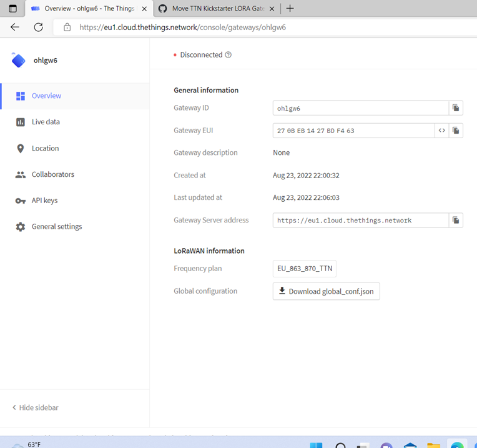Refresh the current page

coord(38,27)
